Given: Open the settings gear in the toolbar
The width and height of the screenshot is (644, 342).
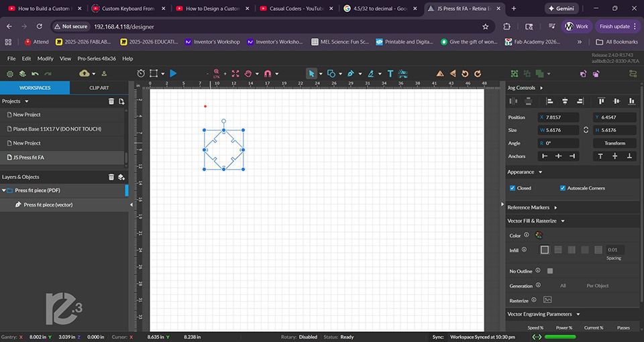Looking at the screenshot, I should tap(10, 74).
